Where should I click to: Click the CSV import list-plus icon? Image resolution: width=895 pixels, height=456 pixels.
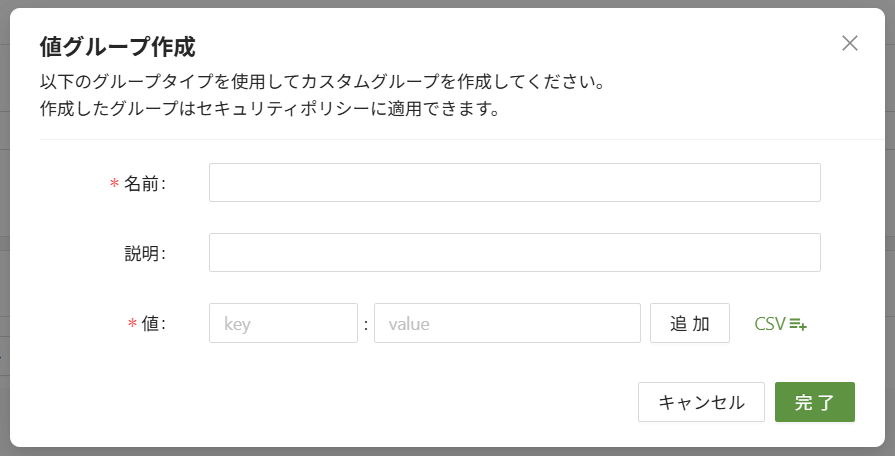[798, 324]
